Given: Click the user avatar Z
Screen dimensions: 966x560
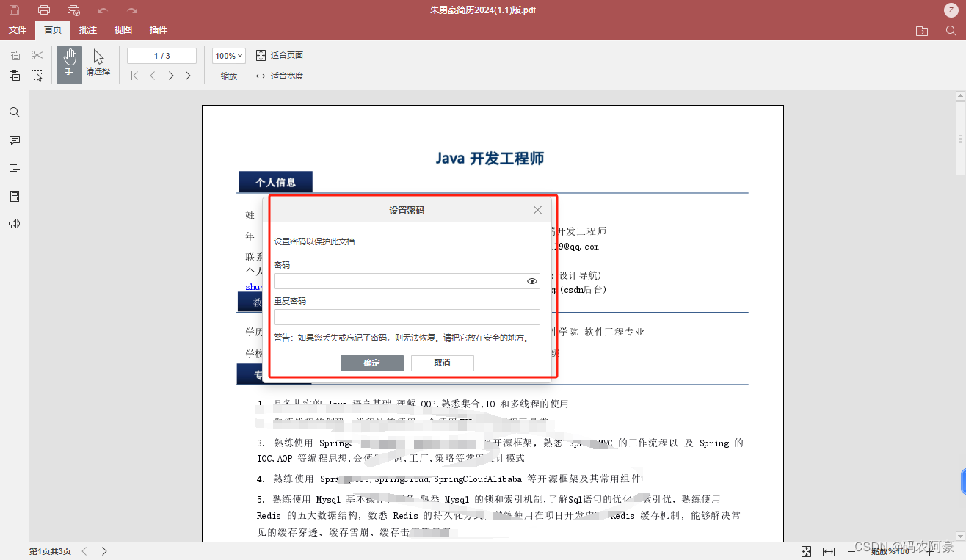Looking at the screenshot, I should [951, 10].
